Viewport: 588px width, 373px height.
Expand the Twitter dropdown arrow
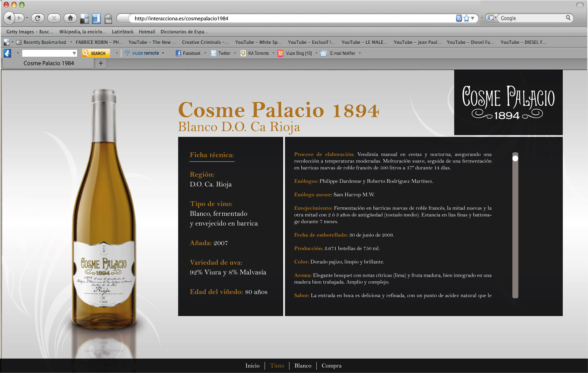235,53
